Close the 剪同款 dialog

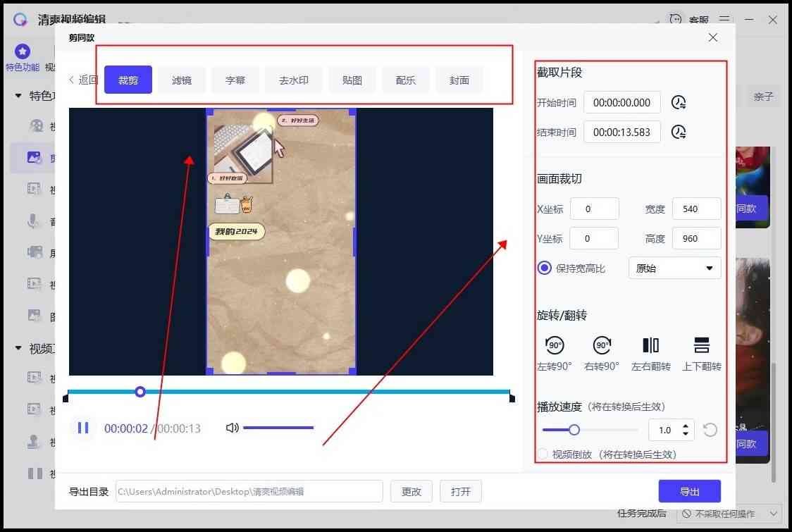coord(712,37)
